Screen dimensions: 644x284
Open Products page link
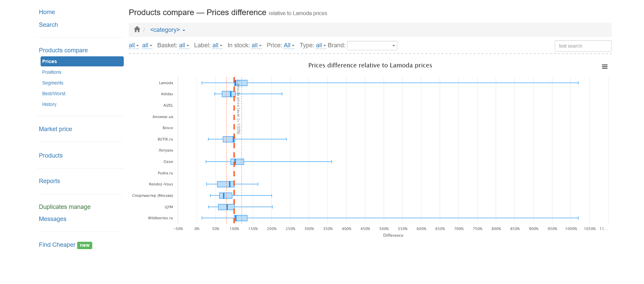click(x=51, y=156)
